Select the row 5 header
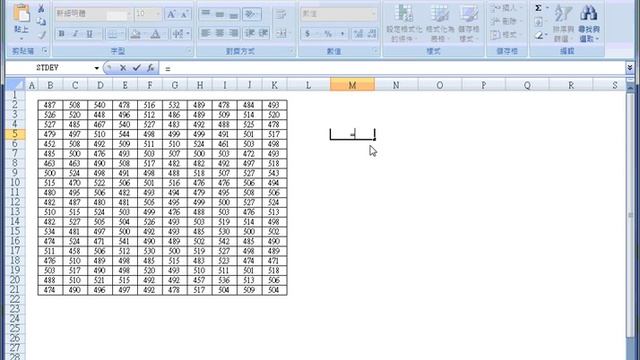Screen dimensions: 640x360 (15, 134)
